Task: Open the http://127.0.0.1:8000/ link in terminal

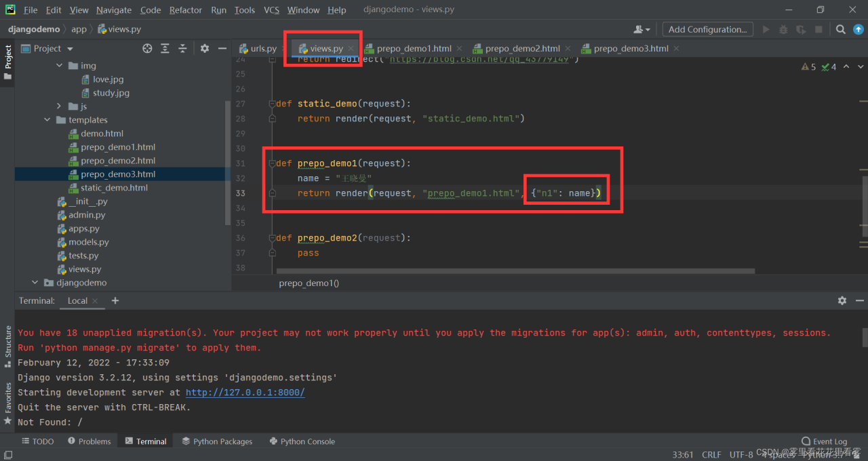Action: coord(245,393)
